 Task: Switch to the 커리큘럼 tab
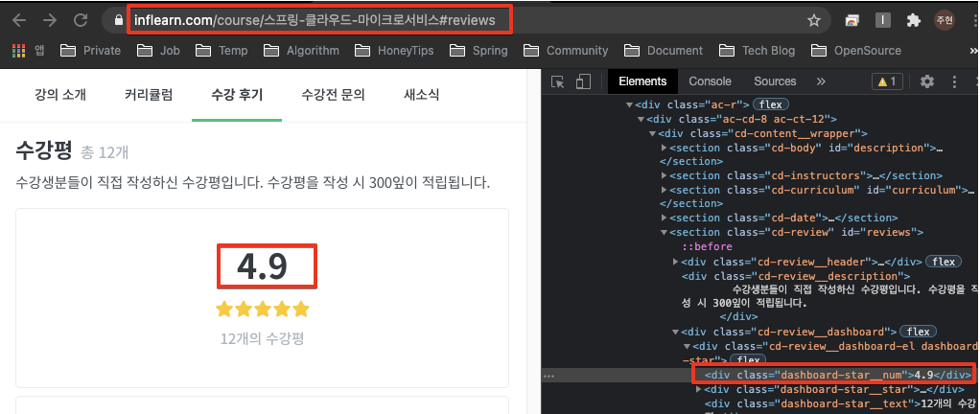149,95
